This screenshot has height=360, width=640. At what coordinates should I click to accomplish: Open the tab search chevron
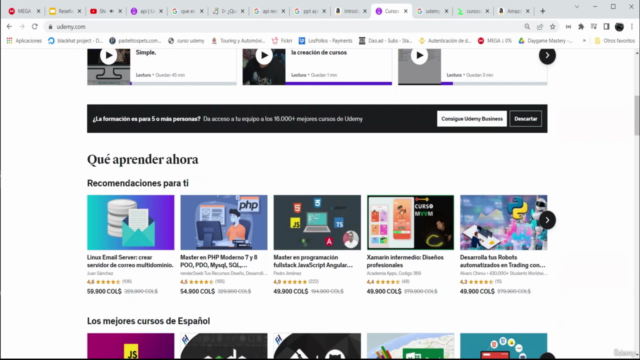pyautogui.click(x=577, y=7)
